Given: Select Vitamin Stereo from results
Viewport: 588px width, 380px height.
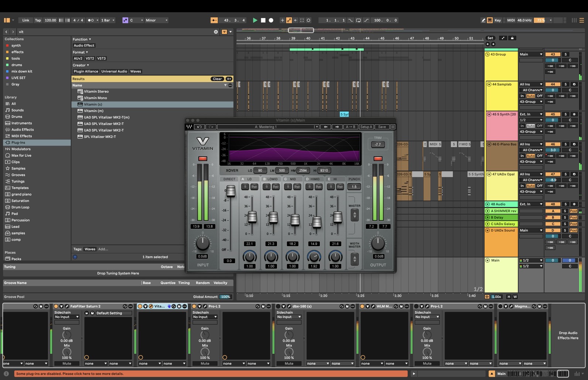Looking at the screenshot, I should tap(96, 91).
